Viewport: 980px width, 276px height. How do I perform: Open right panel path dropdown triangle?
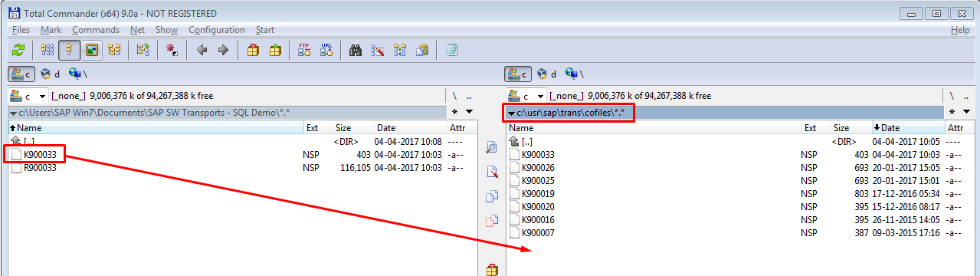pos(512,113)
